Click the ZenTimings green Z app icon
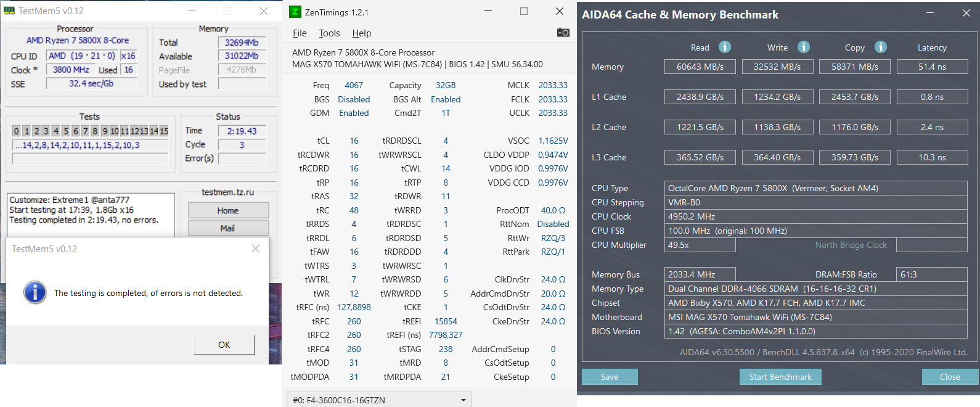Viewport: 980px width, 407px height. (295, 12)
